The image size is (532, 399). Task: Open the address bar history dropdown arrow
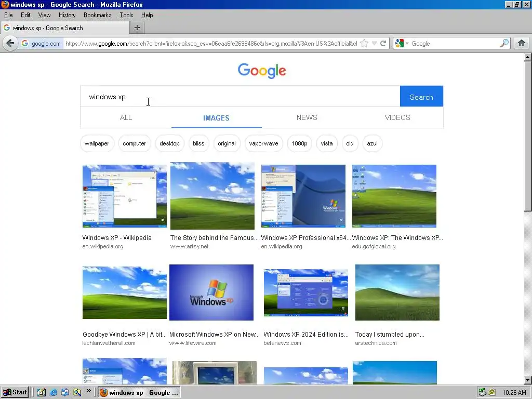pos(374,44)
